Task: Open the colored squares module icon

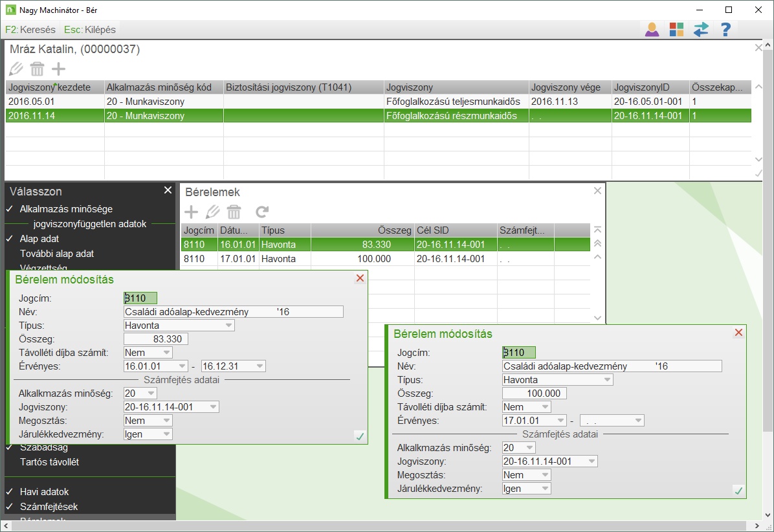Action: 676,29
